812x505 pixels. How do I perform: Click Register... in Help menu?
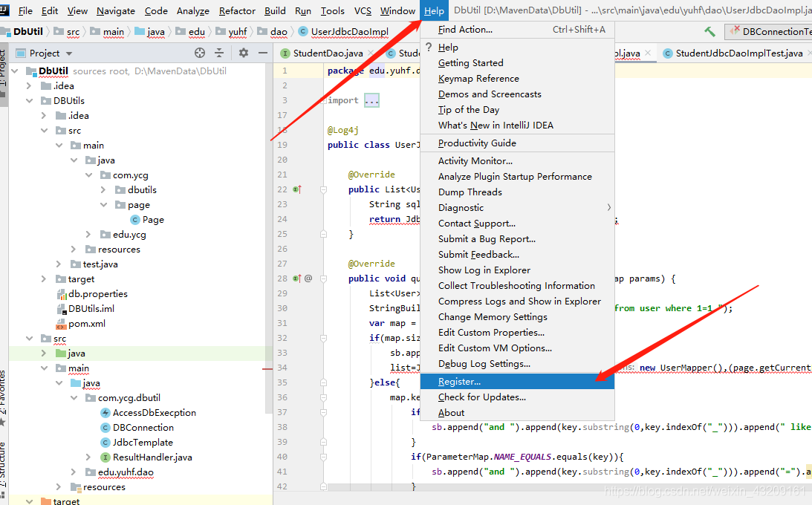[517, 381]
